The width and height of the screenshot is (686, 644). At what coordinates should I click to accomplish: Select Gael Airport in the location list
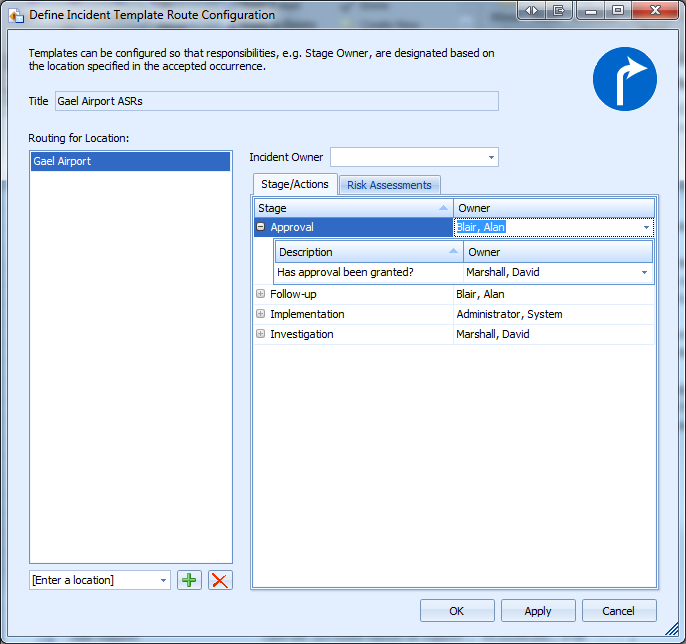pyautogui.click(x=130, y=161)
